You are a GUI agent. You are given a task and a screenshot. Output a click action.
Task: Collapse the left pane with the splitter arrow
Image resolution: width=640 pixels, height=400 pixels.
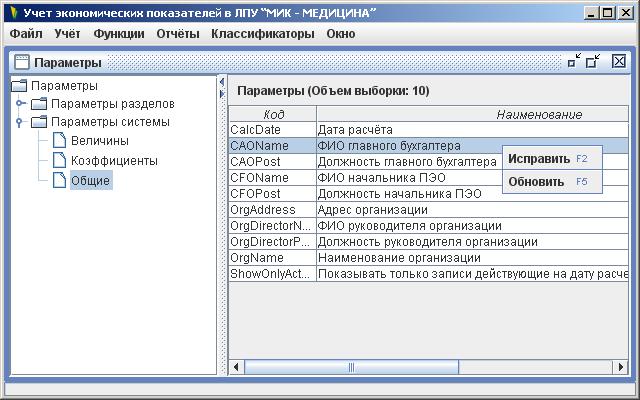click(222, 82)
